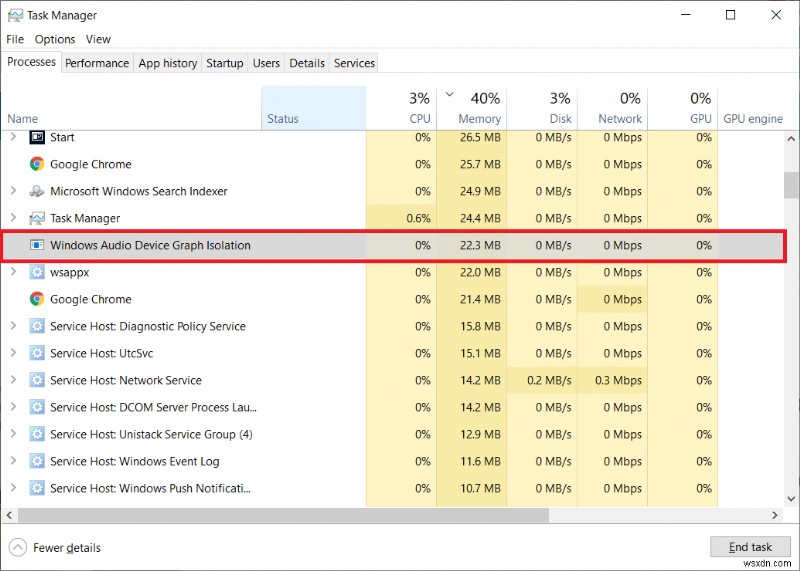This screenshot has width=800, height=571.
Task: Click the first Google Chrome icon (25.7 MB)
Action: 37,164
